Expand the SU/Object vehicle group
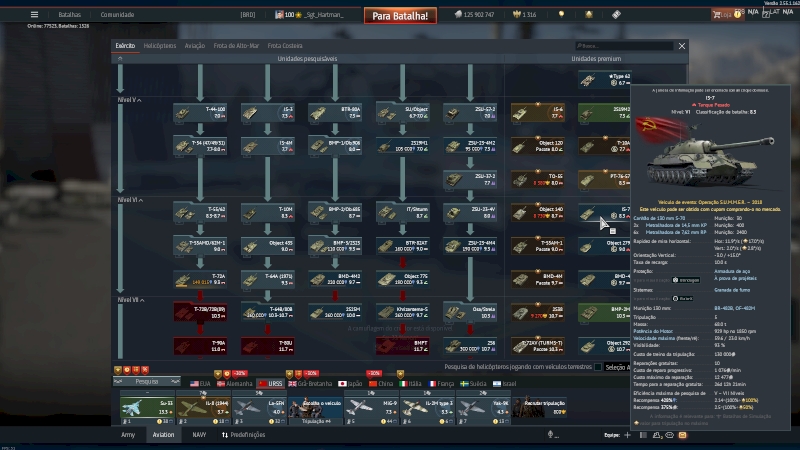The image size is (800, 450). 403,113
